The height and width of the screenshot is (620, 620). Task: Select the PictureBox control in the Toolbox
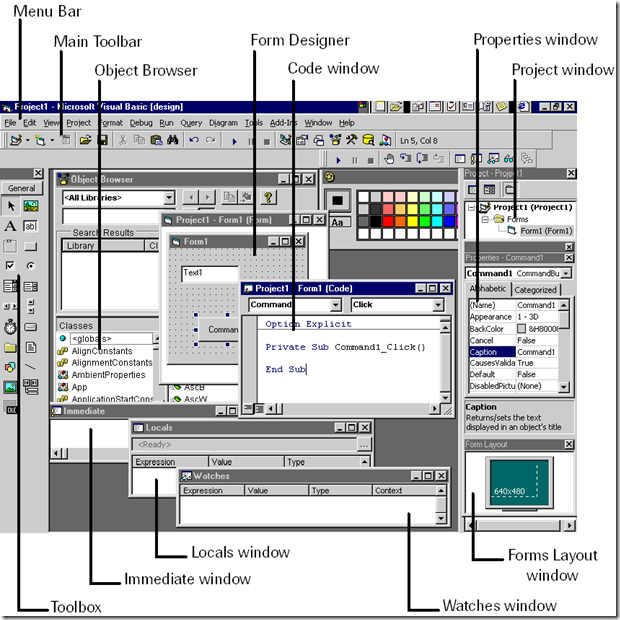[31, 206]
